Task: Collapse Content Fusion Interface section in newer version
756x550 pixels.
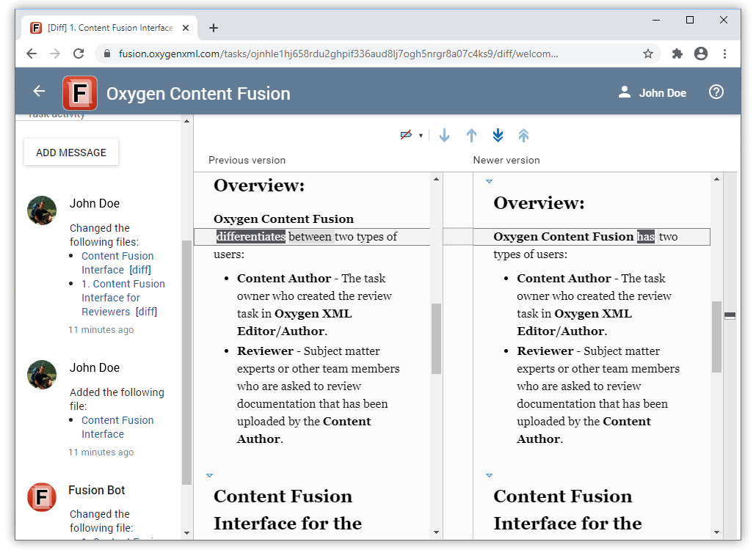Action: click(x=489, y=475)
